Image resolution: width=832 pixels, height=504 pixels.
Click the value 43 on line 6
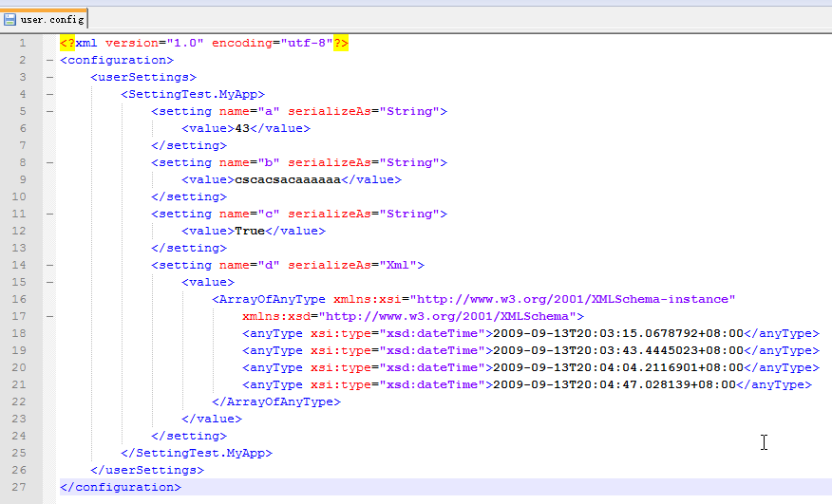(242, 128)
